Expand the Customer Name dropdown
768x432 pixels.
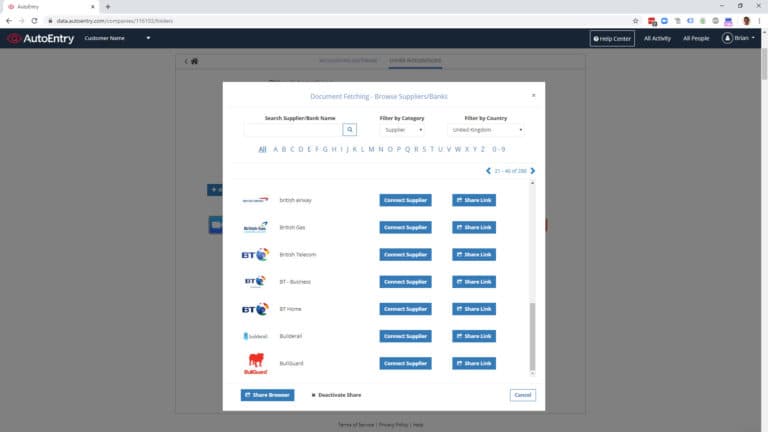click(148, 39)
